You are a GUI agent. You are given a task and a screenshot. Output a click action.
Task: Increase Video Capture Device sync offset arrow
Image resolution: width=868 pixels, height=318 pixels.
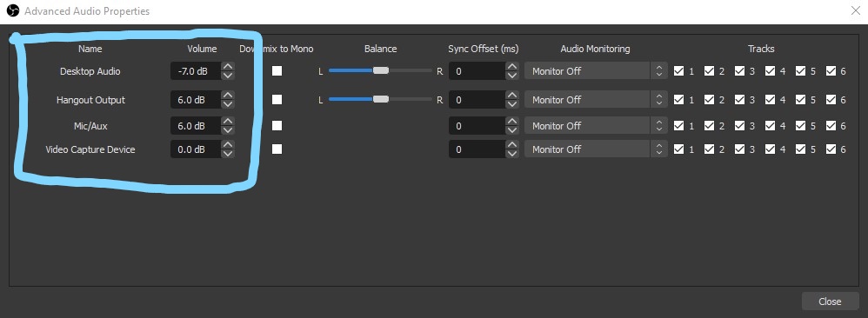(512, 144)
